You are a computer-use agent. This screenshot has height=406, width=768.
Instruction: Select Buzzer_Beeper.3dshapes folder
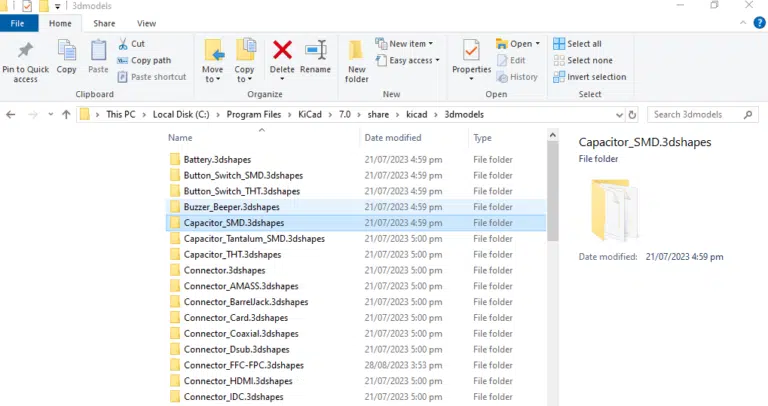click(x=356, y=207)
